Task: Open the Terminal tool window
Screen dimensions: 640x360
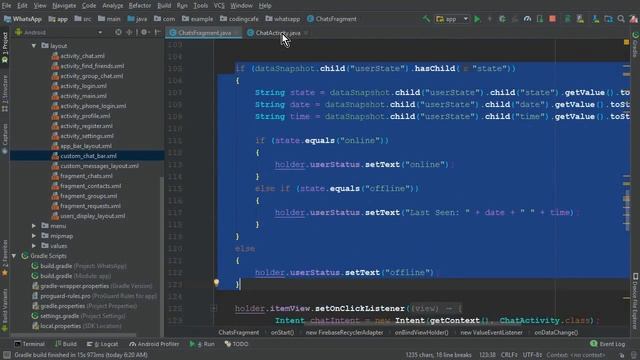Action: point(29,344)
